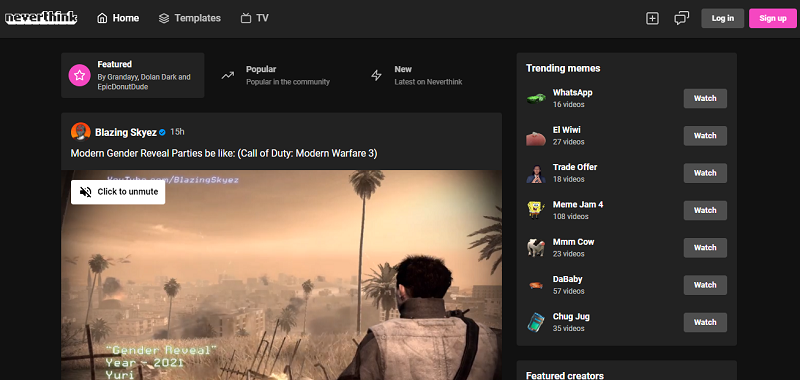The width and height of the screenshot is (800, 380).
Task: Click the WhatsApp green car thumbnail
Action: pos(536,98)
